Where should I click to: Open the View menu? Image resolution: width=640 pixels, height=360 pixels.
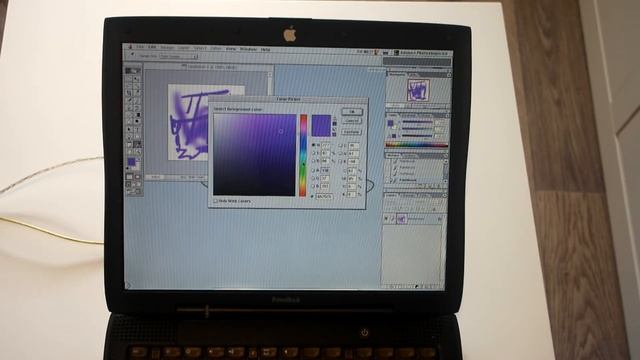pyautogui.click(x=231, y=49)
